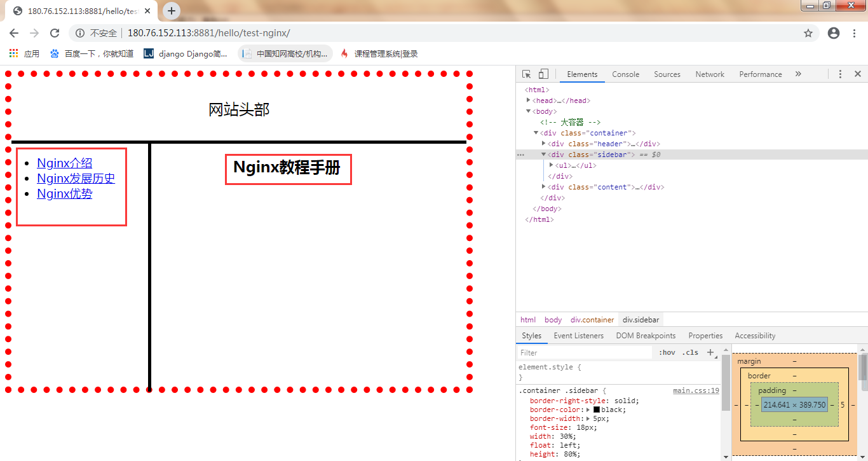Open the Accessibility pane tab
The width and height of the screenshot is (868, 461).
click(x=755, y=336)
